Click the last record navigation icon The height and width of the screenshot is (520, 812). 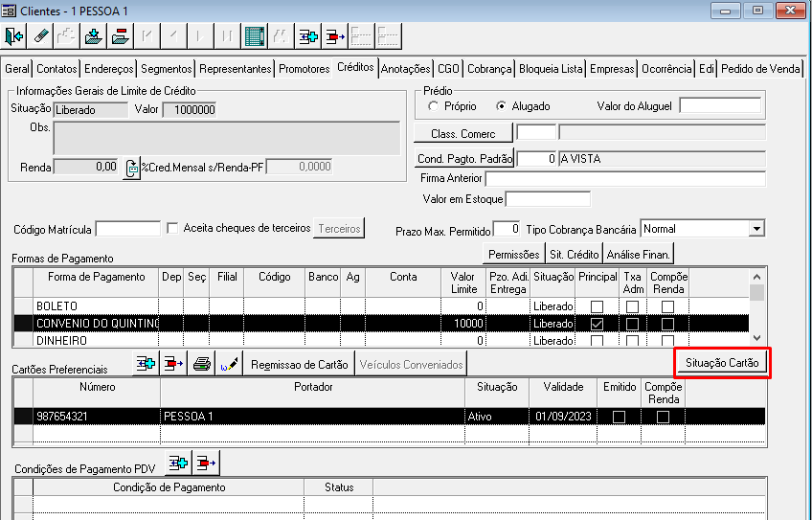point(227,36)
